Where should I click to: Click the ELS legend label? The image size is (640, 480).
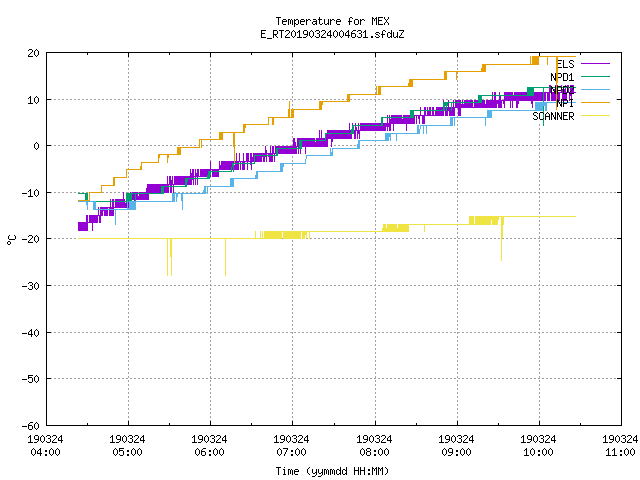565,64
